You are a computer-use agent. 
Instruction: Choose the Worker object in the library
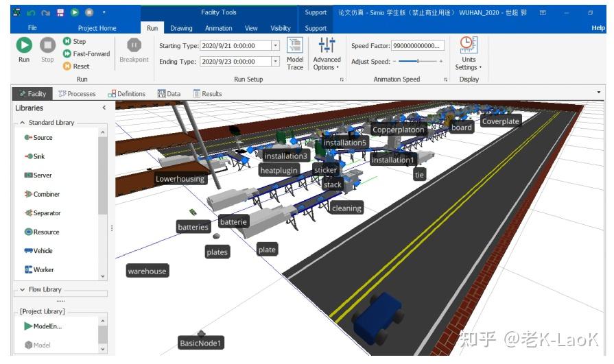pyautogui.click(x=39, y=269)
